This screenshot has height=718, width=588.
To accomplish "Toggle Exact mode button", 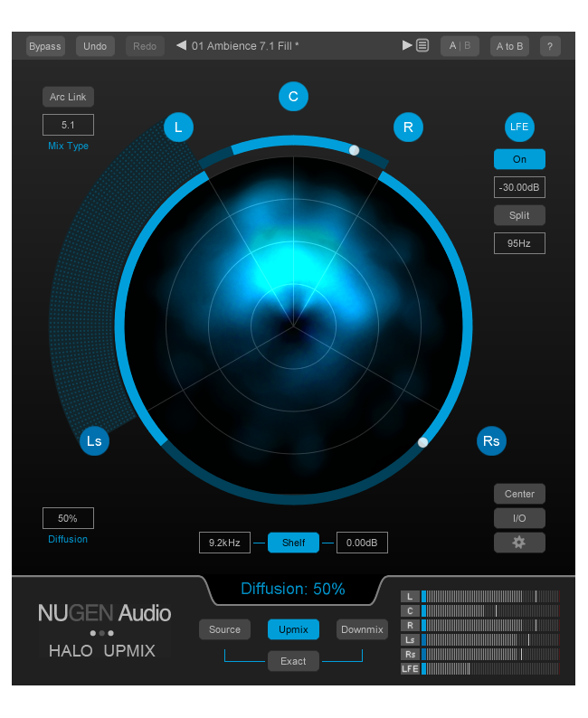I will pyautogui.click(x=293, y=661).
